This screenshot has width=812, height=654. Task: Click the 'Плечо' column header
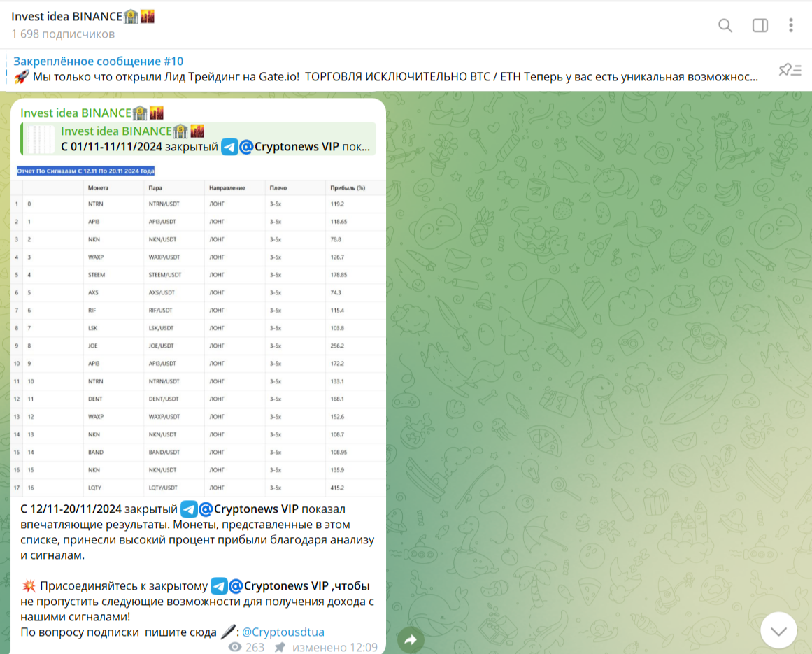pos(278,188)
